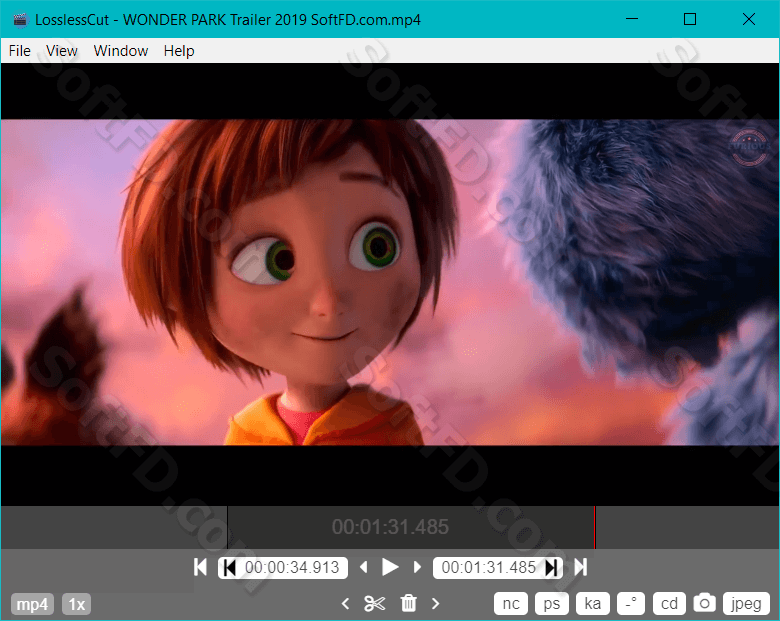Jump to end of video

tap(581, 567)
